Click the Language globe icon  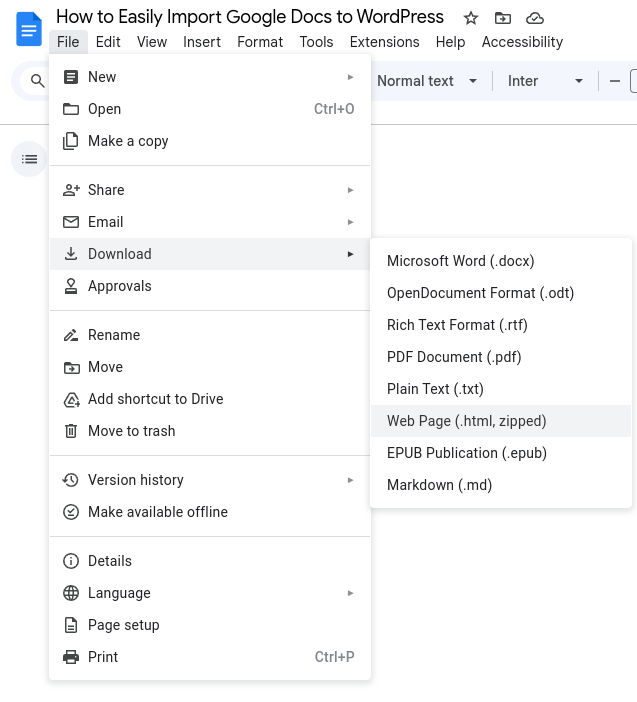pyautogui.click(x=71, y=593)
